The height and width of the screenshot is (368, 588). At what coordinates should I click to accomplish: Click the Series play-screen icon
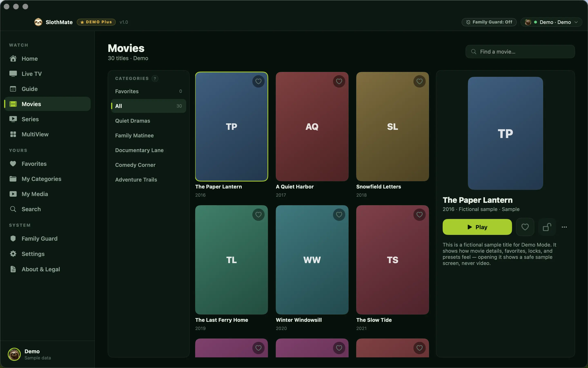click(13, 119)
